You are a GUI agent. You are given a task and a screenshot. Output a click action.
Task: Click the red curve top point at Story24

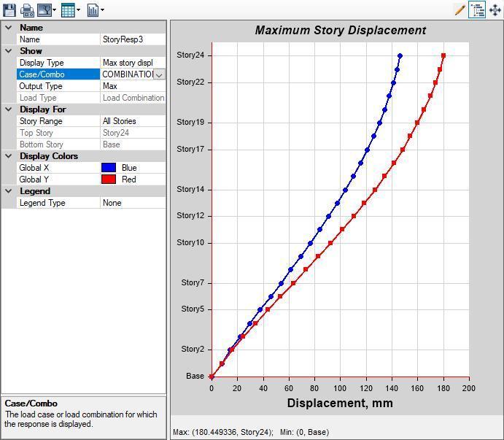point(443,55)
